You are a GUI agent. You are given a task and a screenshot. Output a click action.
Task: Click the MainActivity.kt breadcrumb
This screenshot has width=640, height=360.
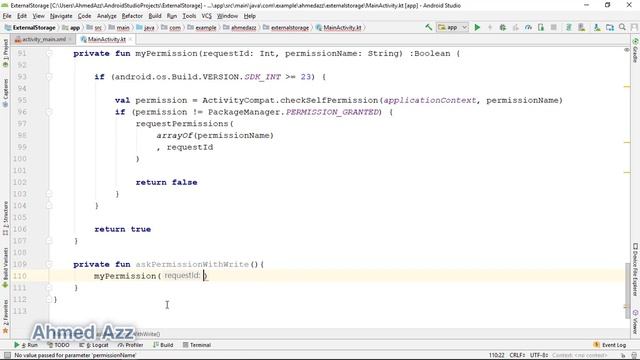pyautogui.click(x=339, y=28)
